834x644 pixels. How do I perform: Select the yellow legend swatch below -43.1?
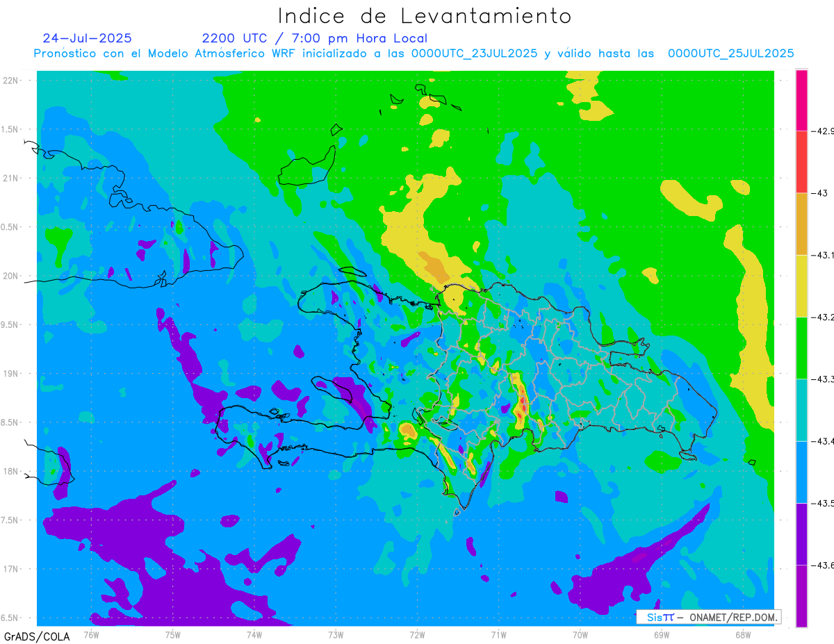pos(801,286)
